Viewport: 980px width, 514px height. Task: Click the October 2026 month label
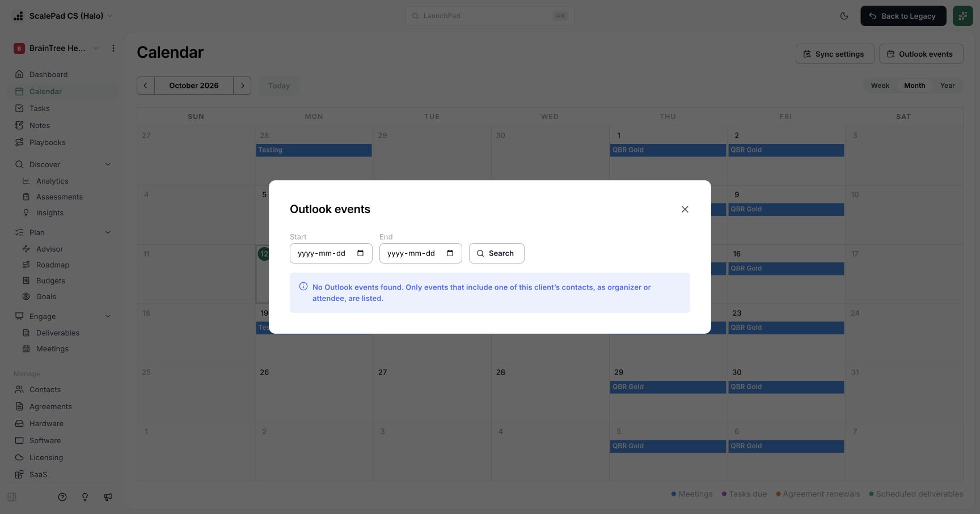coord(194,86)
